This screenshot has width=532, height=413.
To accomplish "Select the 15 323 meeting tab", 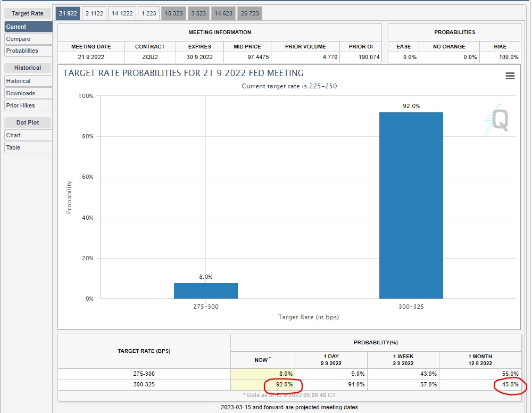I will coord(174,14).
